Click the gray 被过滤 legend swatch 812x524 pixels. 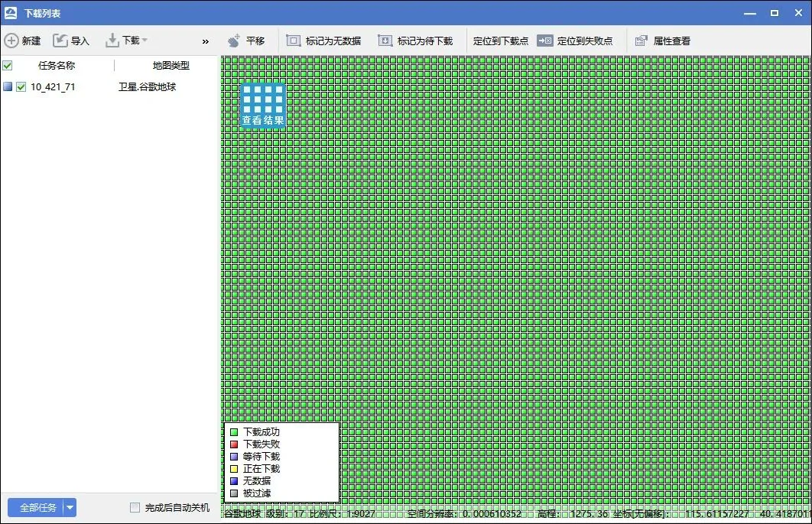tap(234, 493)
